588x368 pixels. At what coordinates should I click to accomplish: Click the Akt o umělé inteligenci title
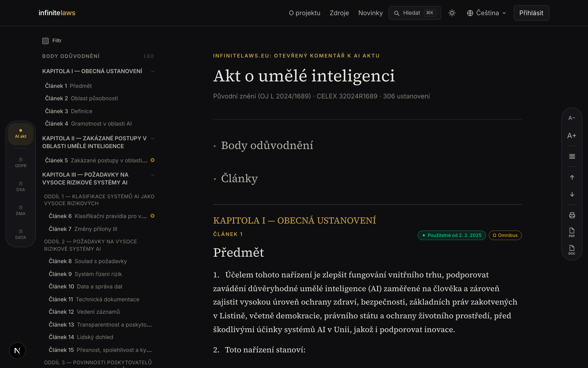[x=304, y=76]
